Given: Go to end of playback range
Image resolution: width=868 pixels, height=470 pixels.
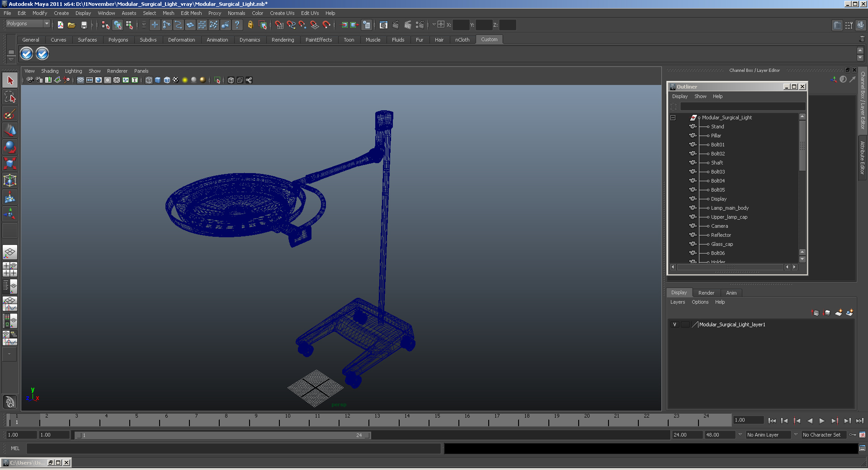Looking at the screenshot, I should (x=859, y=421).
